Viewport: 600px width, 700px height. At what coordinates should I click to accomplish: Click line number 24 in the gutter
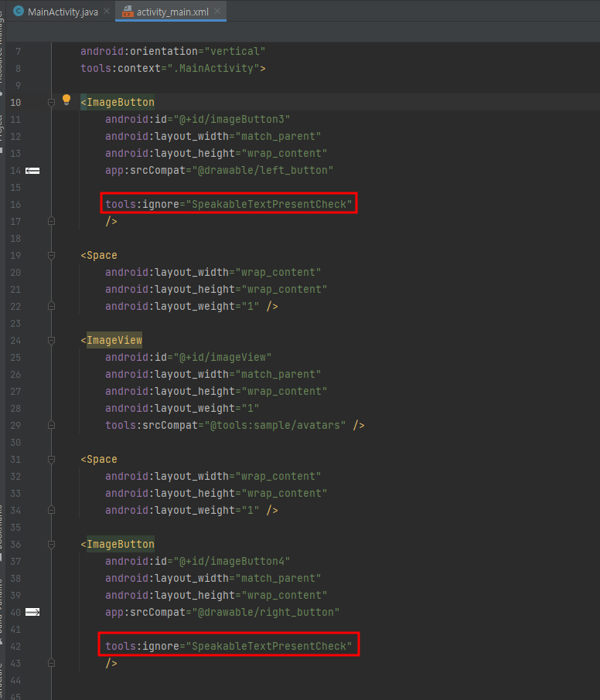15,341
